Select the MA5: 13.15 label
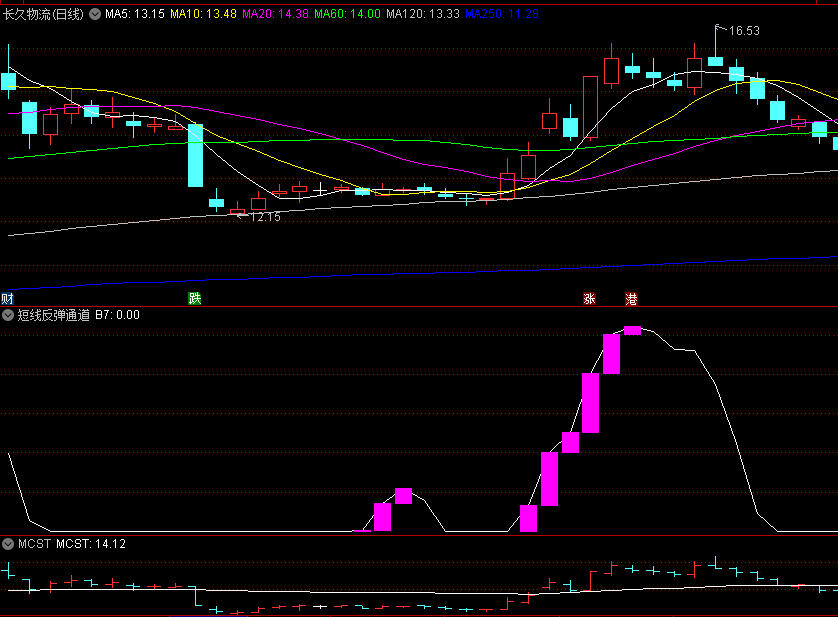 pos(135,14)
